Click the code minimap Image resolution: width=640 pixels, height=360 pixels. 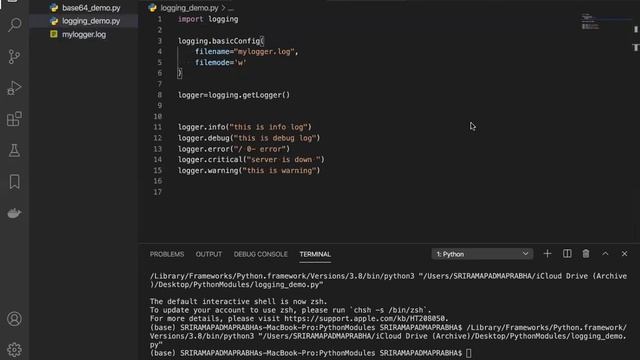click(x=590, y=22)
